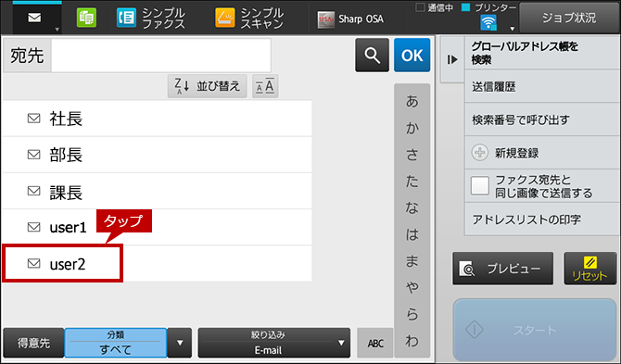
Task: Tap the 通信中 communication indicator
Action: pyautogui.click(x=435, y=7)
